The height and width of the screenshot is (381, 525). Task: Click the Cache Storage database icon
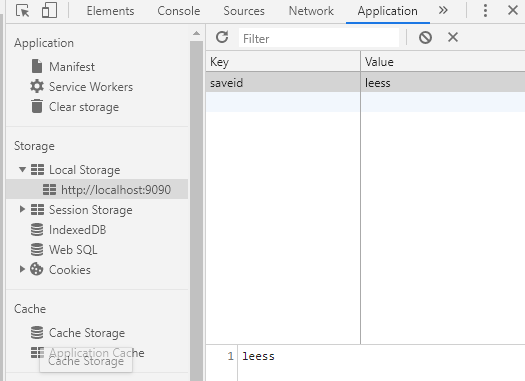click(37, 332)
